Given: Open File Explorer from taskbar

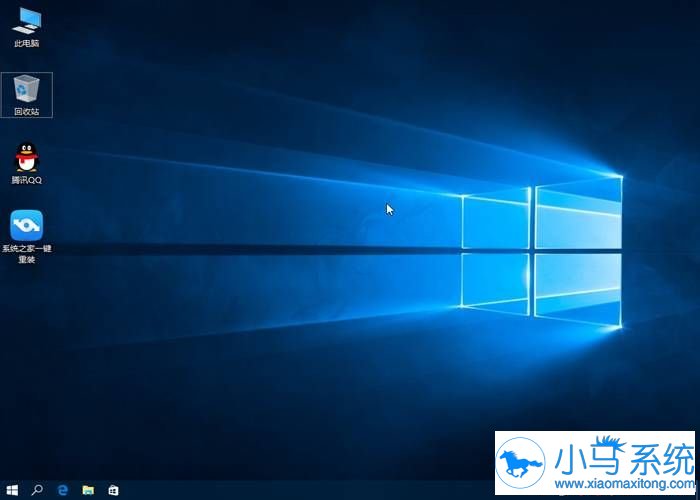Looking at the screenshot, I should [88, 490].
